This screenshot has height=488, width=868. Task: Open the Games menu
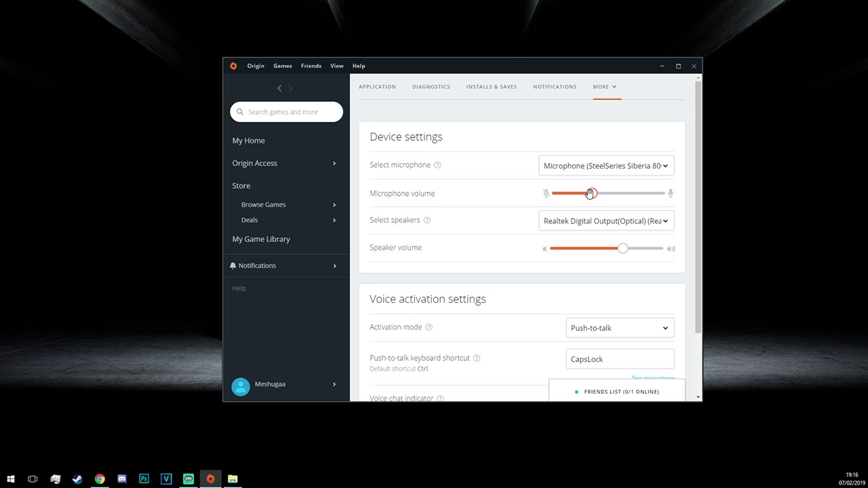tap(283, 66)
